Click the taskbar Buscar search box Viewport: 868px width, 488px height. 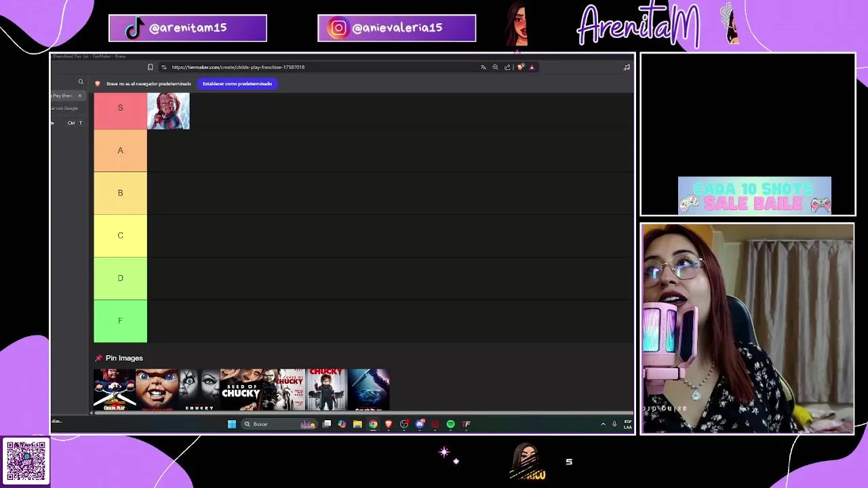[279, 424]
